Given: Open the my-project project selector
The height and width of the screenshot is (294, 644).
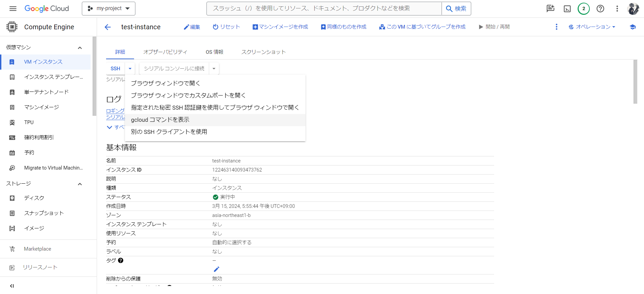Looking at the screenshot, I should click(108, 8).
